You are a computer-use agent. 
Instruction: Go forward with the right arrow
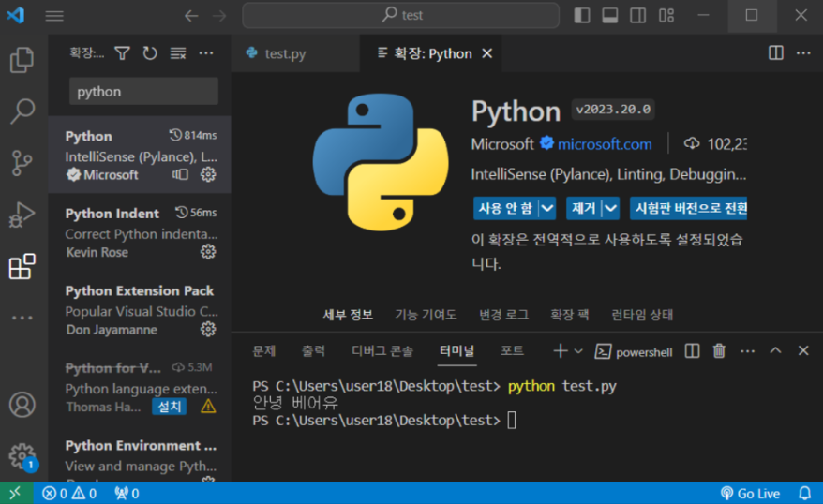[219, 16]
